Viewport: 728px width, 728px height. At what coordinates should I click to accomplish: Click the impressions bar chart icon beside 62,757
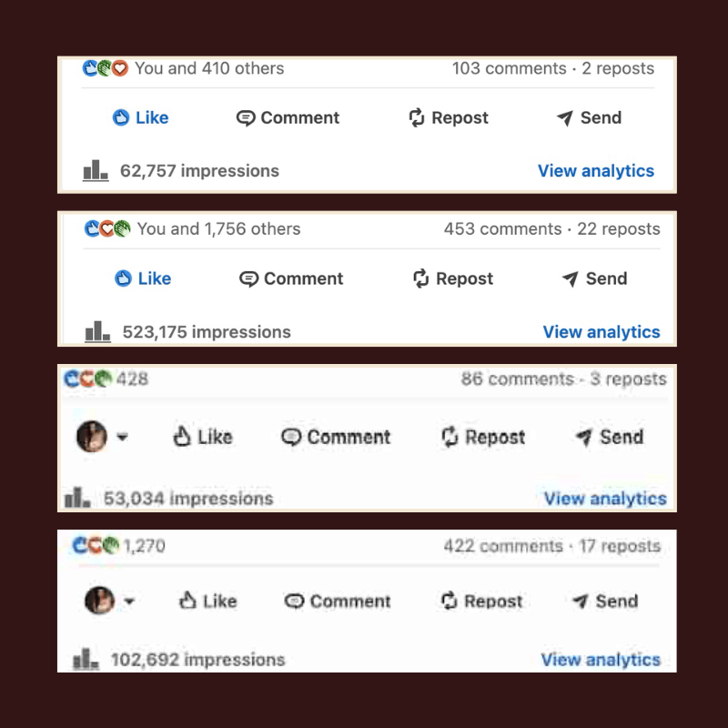(x=96, y=170)
